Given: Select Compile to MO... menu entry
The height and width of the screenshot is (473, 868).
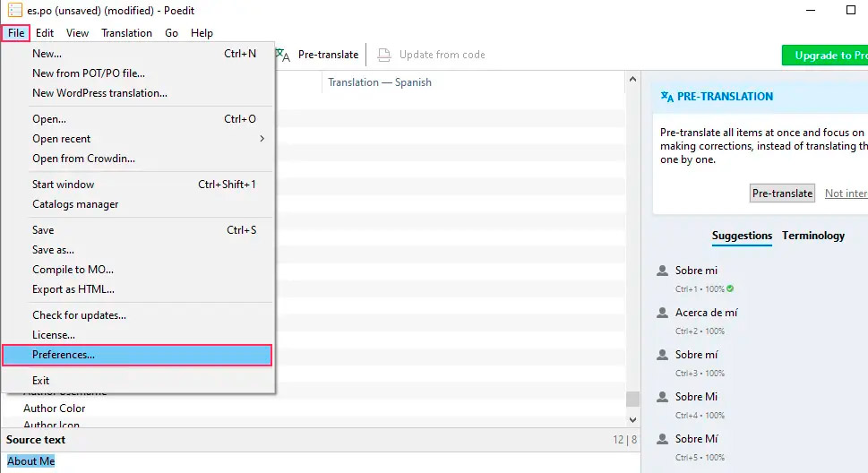Looking at the screenshot, I should (73, 270).
